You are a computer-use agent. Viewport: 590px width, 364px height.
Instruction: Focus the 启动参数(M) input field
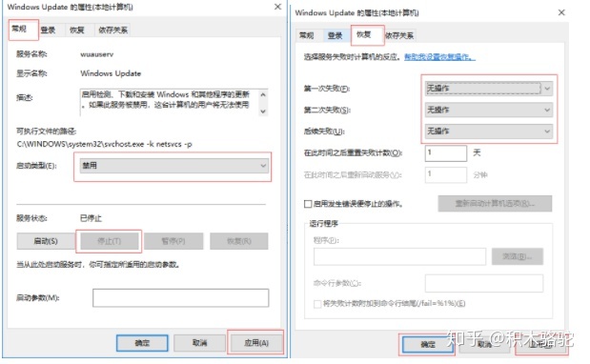point(180,298)
